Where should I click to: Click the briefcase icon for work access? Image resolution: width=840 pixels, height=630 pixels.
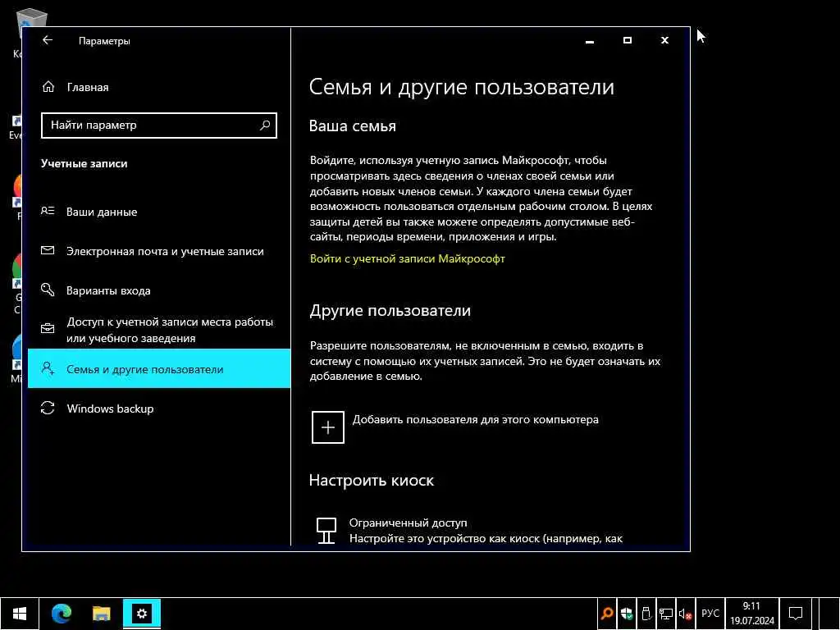[x=48, y=328]
